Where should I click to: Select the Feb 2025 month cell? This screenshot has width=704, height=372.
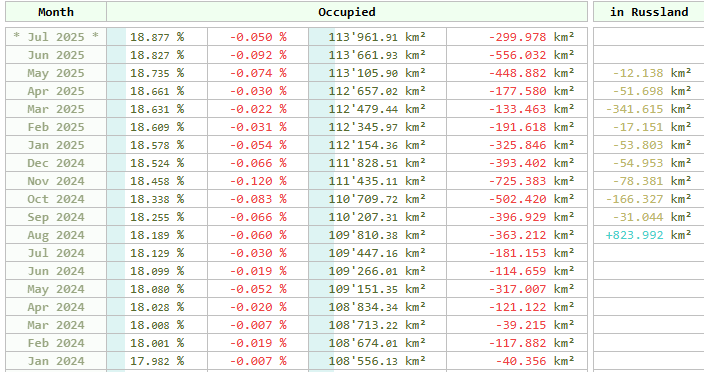click(56, 127)
